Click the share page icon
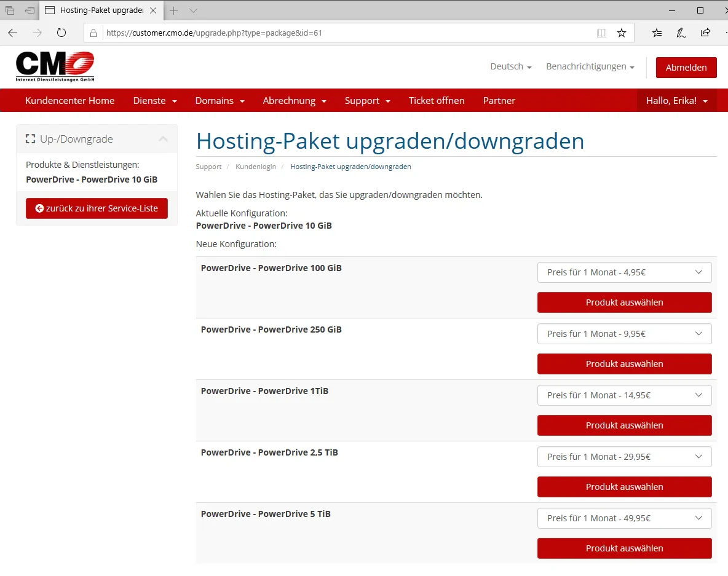Image resolution: width=728 pixels, height=576 pixels. [x=705, y=33]
